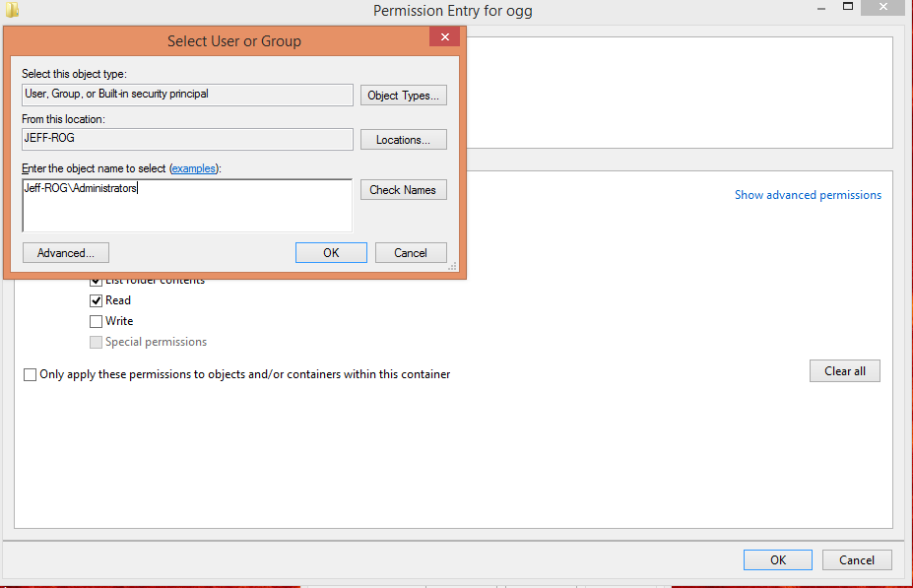Show advanced permissions link
Image resolution: width=913 pixels, height=588 pixels.
808,195
